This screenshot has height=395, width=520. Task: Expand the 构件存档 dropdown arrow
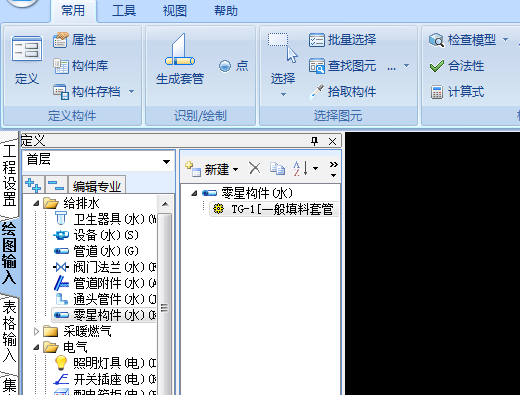(132, 91)
